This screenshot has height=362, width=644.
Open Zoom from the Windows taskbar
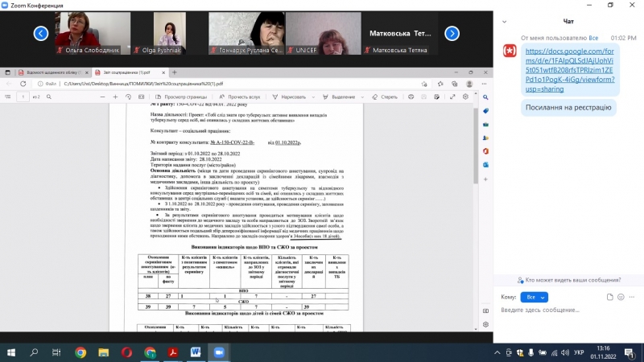click(x=218, y=352)
